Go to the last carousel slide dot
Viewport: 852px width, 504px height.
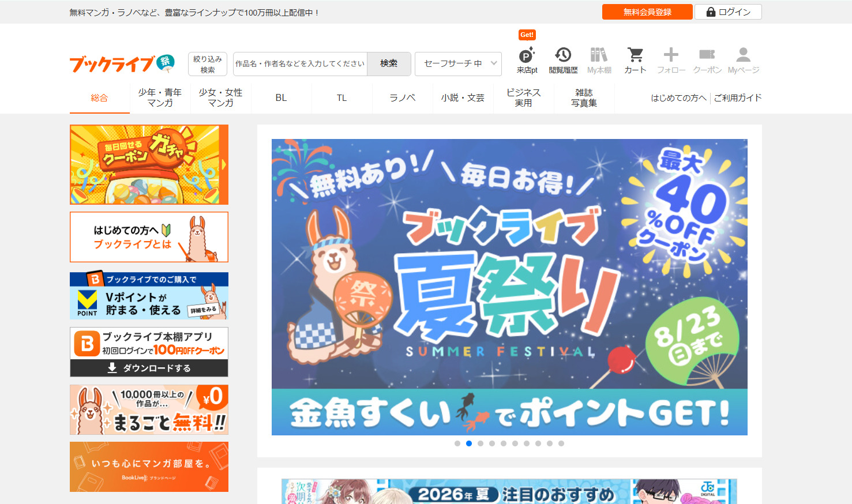(561, 443)
